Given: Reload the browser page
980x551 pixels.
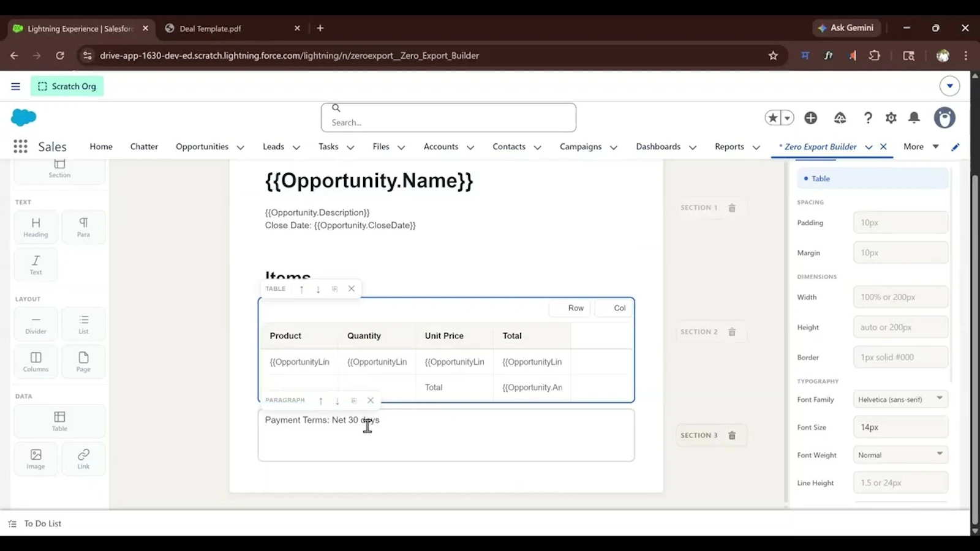Looking at the screenshot, I should pyautogui.click(x=59, y=56).
